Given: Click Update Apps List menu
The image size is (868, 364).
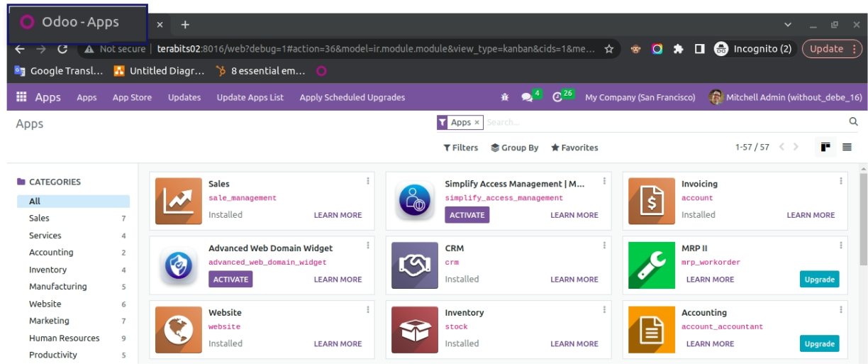Looking at the screenshot, I should pos(250,97).
